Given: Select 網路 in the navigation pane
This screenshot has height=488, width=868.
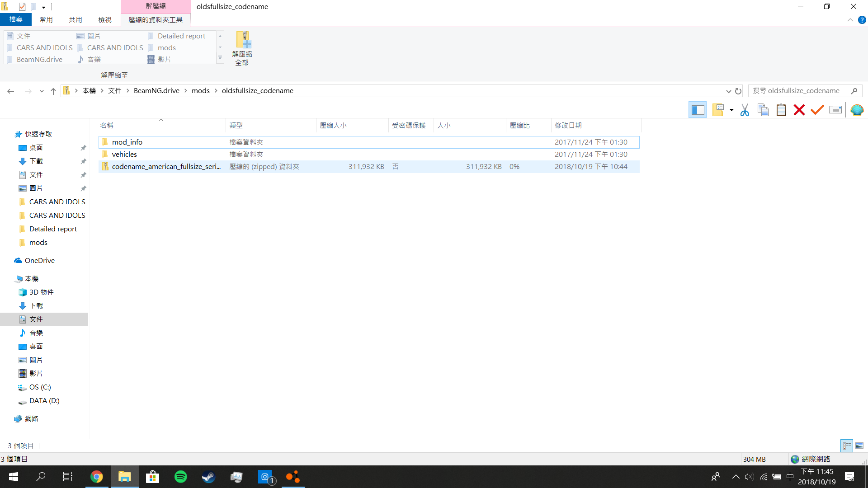Looking at the screenshot, I should coord(31,418).
